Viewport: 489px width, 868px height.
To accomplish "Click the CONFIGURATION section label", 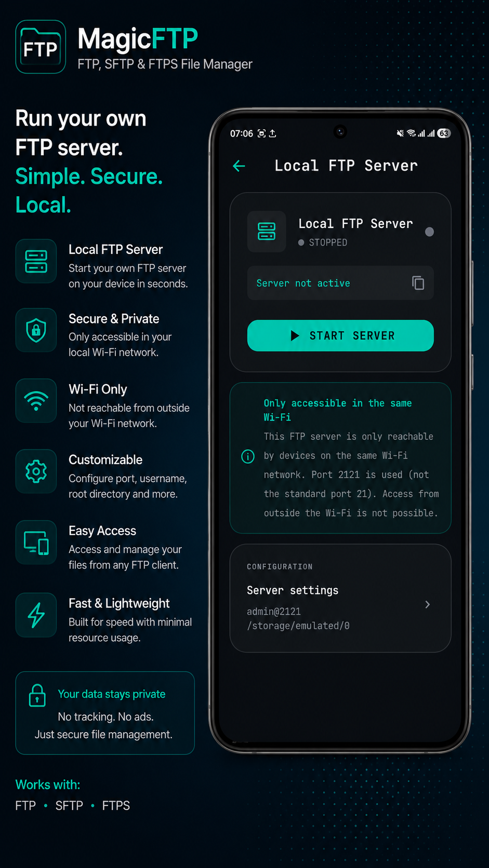I will (280, 566).
